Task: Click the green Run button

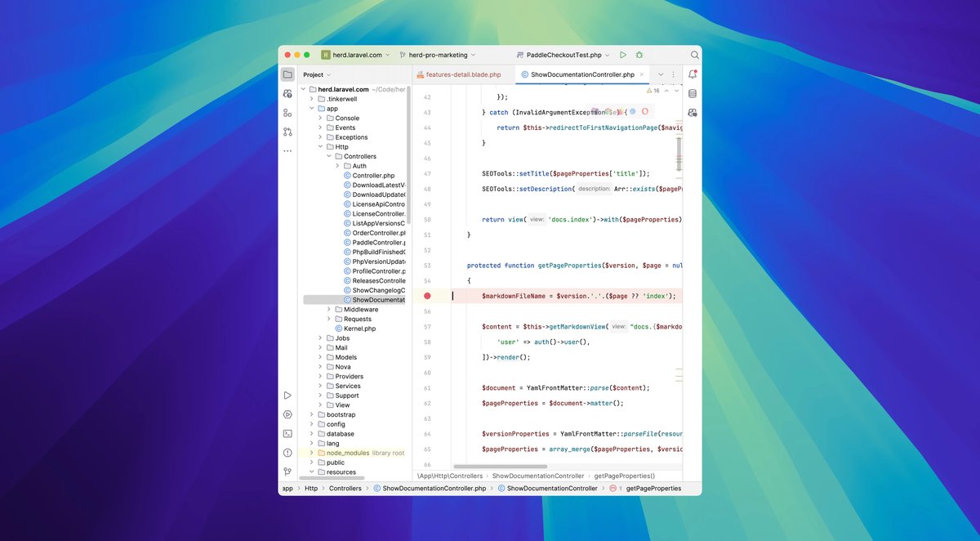Action: click(622, 55)
